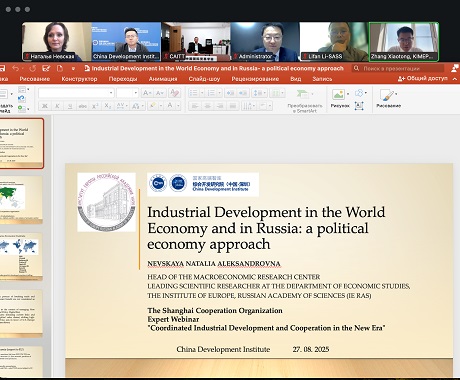Click the Рисунок insert picture button
The height and width of the screenshot is (380, 460).
(340, 99)
